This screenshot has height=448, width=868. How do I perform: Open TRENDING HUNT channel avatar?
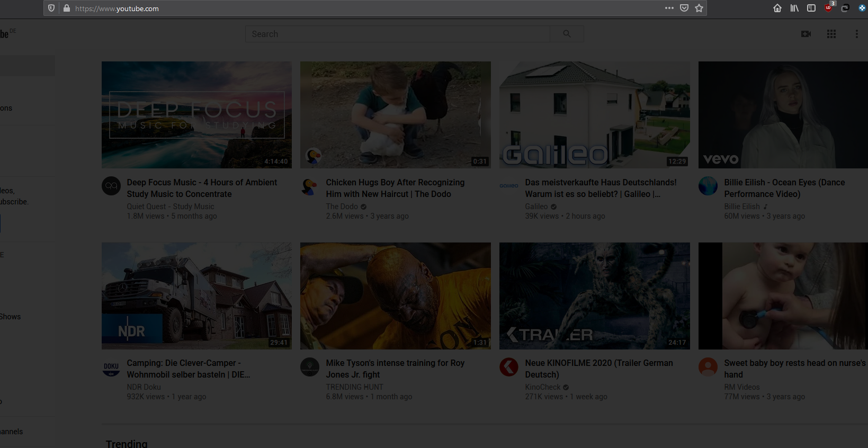[x=310, y=367]
